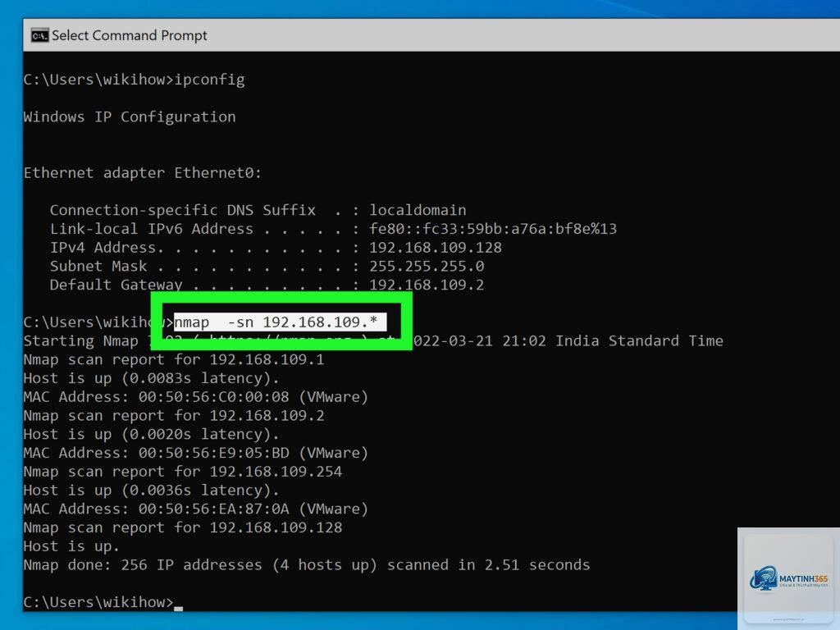Click 'India Standard Time' in the Starting Nmap line
The height and width of the screenshot is (630, 840).
point(639,340)
